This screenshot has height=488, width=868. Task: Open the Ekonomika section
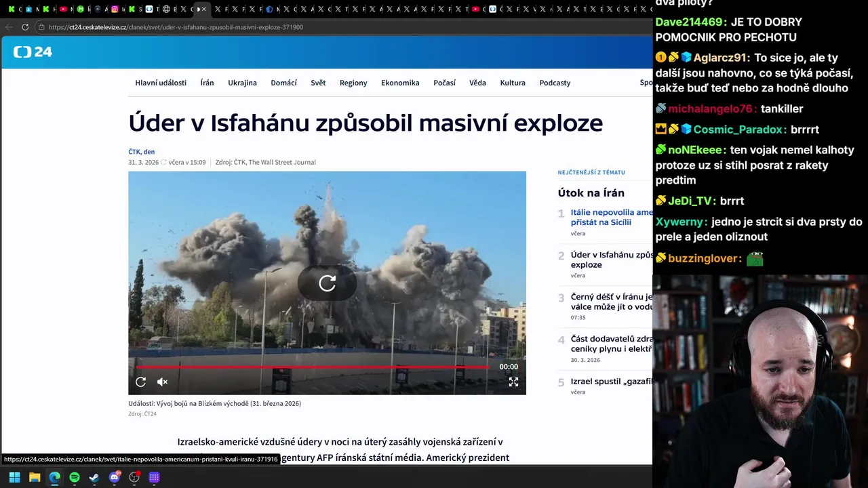[x=400, y=83]
